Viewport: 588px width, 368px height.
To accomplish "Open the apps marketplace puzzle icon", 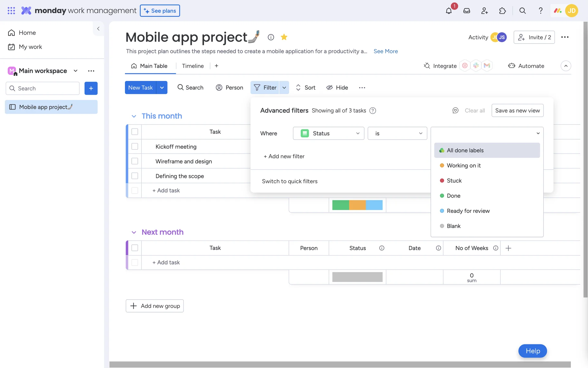I will (502, 11).
